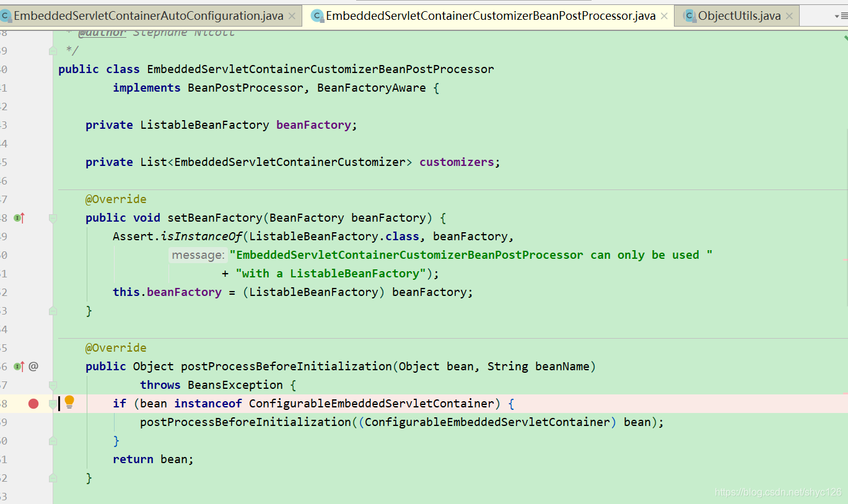Collapse the setBeanFactory method fold marker
This screenshot has width=848, height=504.
click(x=53, y=217)
